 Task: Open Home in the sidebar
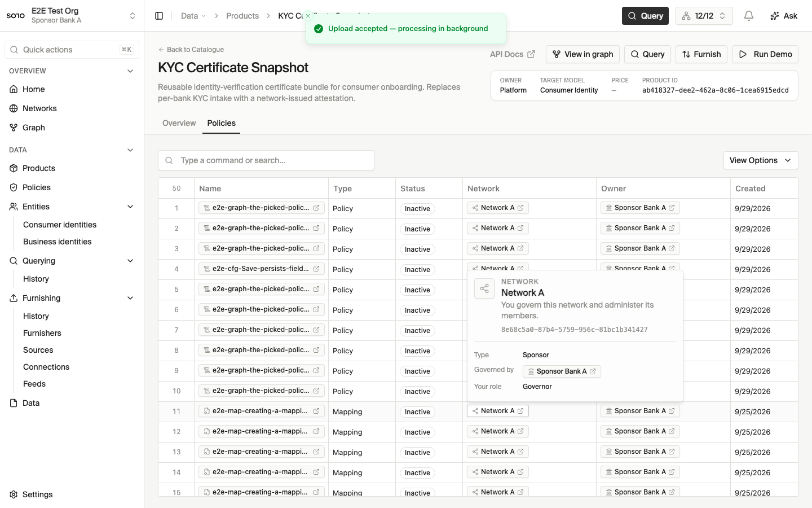click(72, 89)
